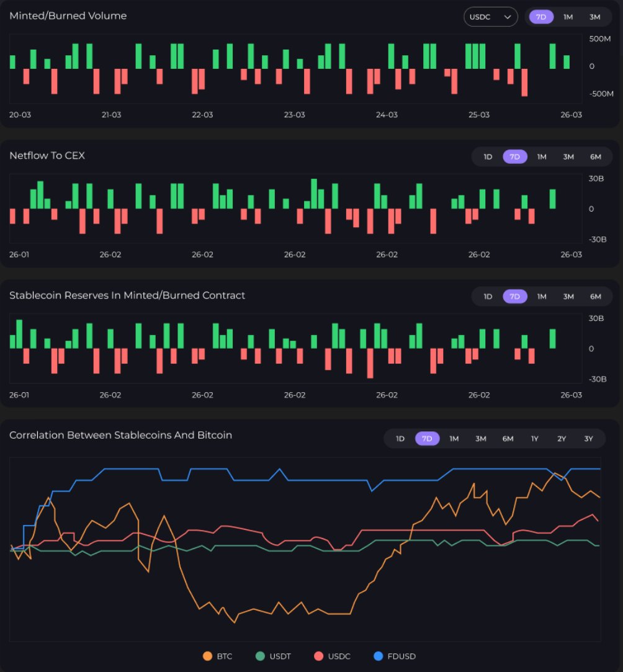The image size is (623, 672).
Task: Select 1M range for Minted/Burned Volume
Action: coord(568,17)
